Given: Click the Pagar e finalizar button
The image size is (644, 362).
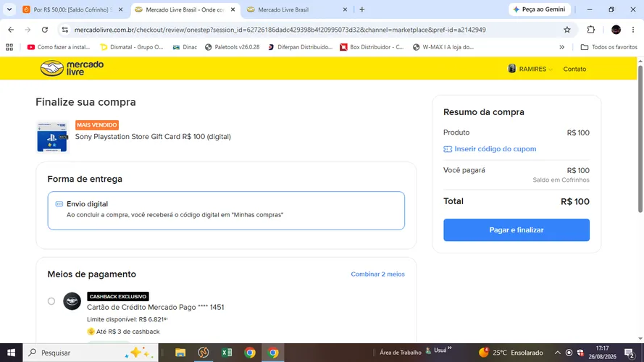Looking at the screenshot, I should 517,230.
